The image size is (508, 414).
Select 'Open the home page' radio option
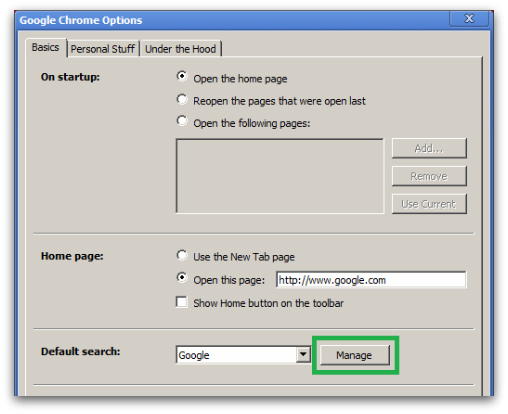click(x=182, y=76)
